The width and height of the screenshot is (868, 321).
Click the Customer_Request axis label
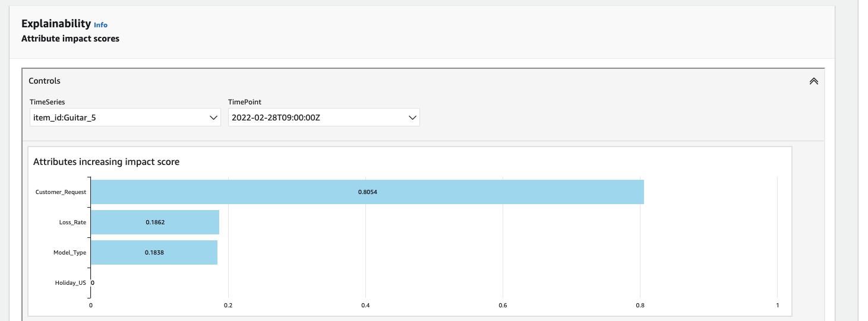click(x=61, y=192)
